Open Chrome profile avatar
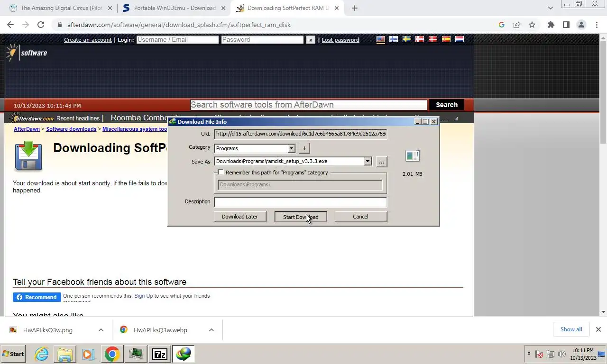The image size is (607, 364). click(x=581, y=25)
